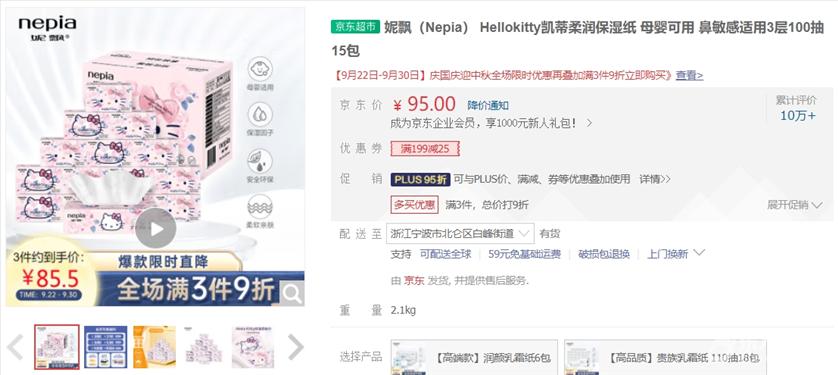Open the magnifier zoom icon on product image

[292, 293]
